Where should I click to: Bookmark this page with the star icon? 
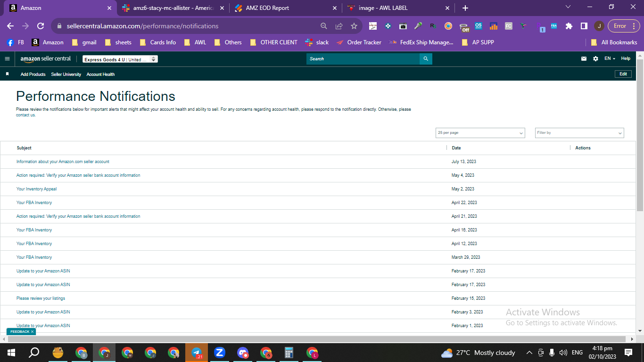[354, 26]
